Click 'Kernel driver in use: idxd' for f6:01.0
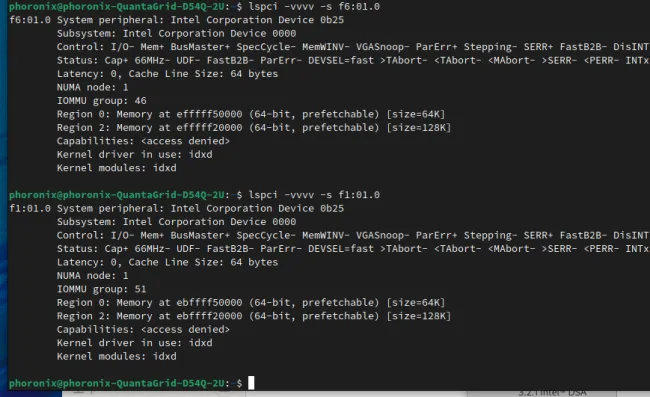Screen dimensions: 650x397 (x=135, y=155)
